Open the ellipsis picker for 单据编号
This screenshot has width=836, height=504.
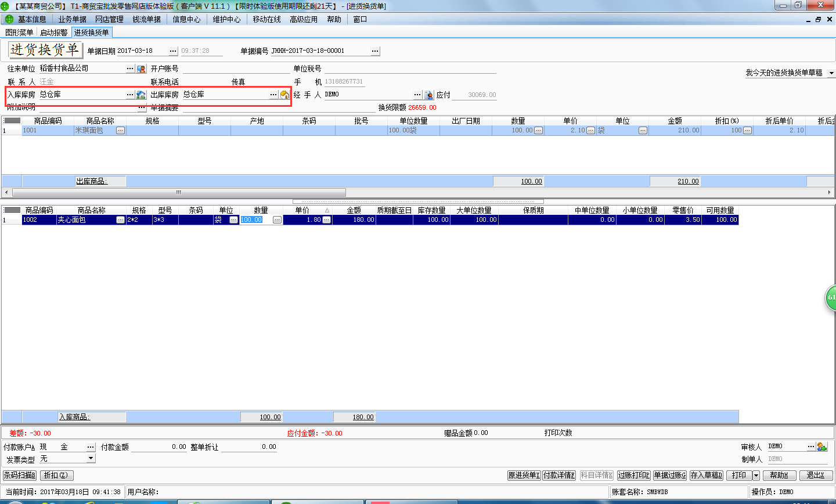pos(375,51)
